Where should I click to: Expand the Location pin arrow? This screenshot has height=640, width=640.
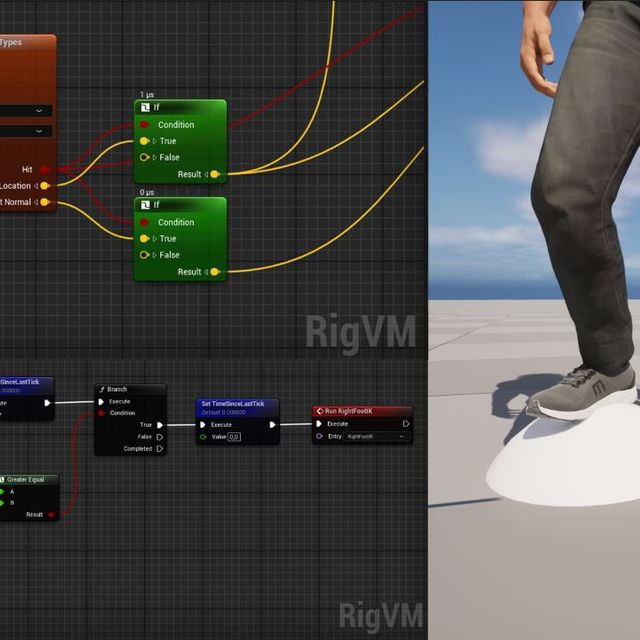pyautogui.click(x=36, y=186)
